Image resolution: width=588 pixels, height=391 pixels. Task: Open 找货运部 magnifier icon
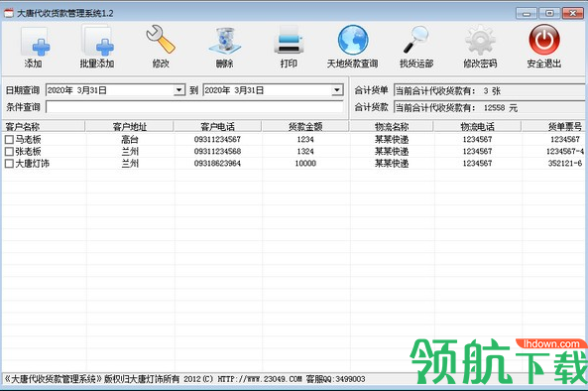(x=416, y=40)
